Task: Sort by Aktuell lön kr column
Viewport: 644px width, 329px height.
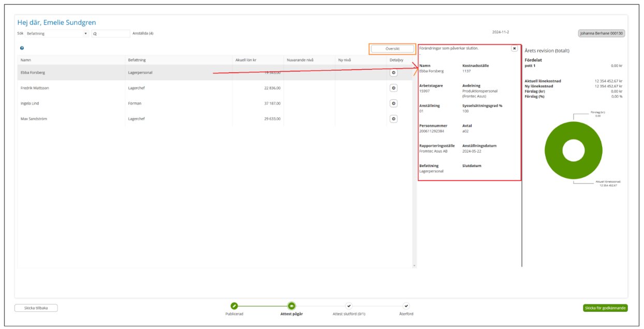Action: click(x=258, y=60)
